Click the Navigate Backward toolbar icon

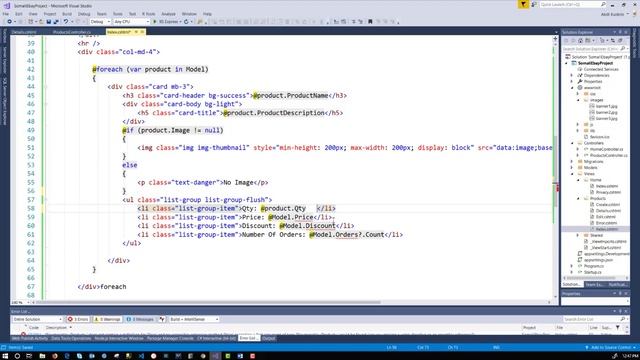pos(9,22)
